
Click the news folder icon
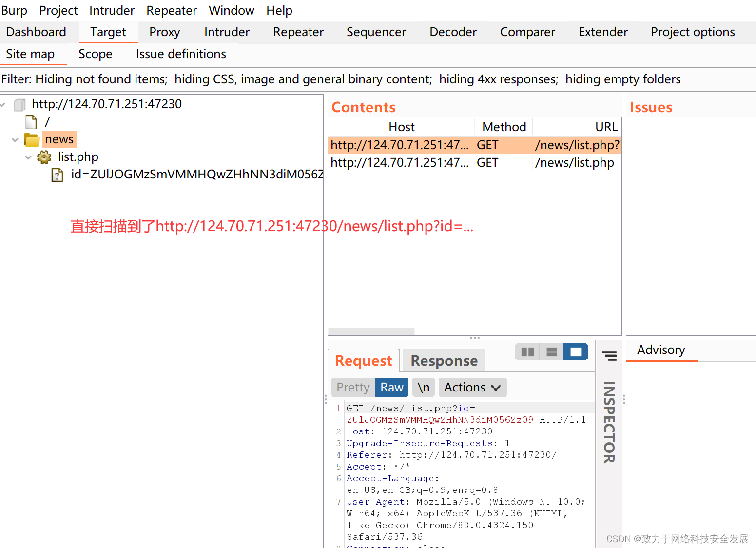(32, 140)
